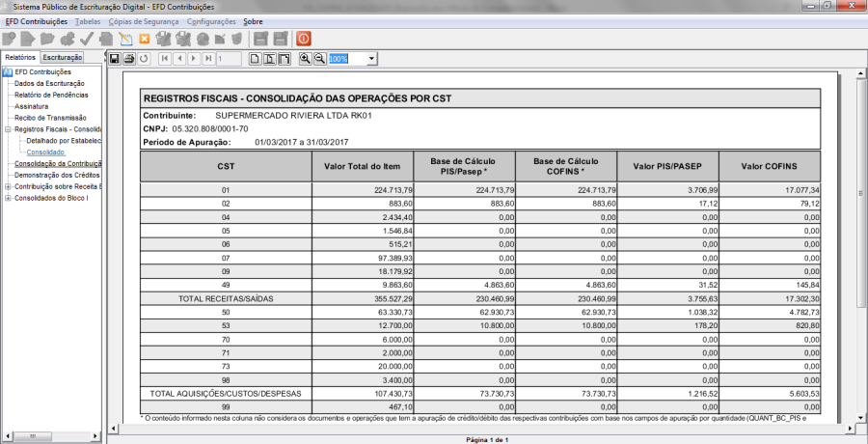Collapse the Registros Fiscais tree node
The width and height of the screenshot is (868, 444).
pos(8,129)
